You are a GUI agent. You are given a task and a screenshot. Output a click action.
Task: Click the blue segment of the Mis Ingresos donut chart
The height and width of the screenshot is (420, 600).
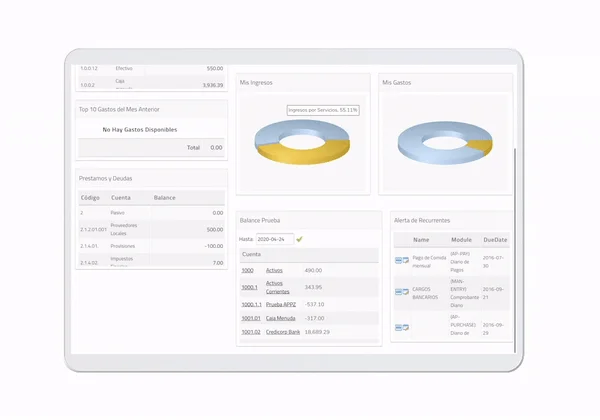click(302, 127)
